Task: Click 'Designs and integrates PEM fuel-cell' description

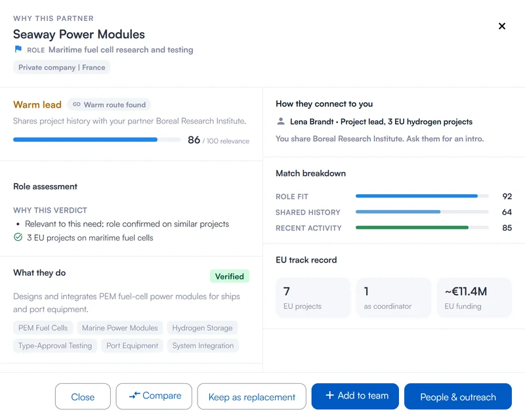Action: coord(127,303)
